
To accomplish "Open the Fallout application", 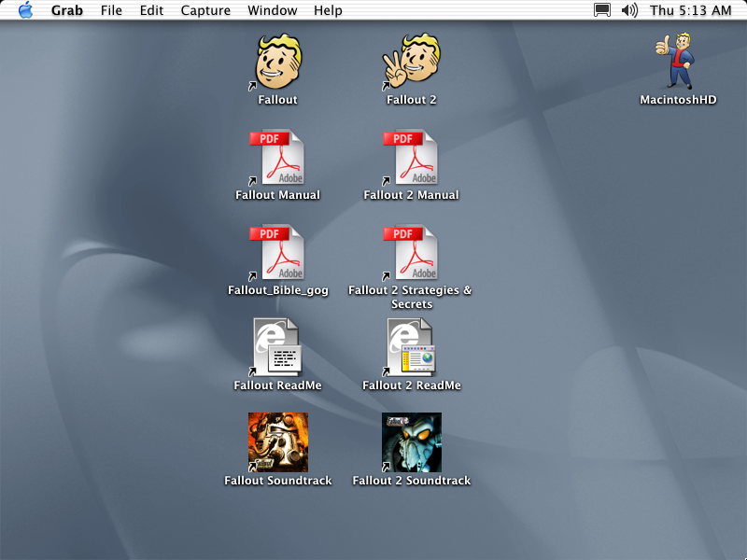I will (277, 62).
